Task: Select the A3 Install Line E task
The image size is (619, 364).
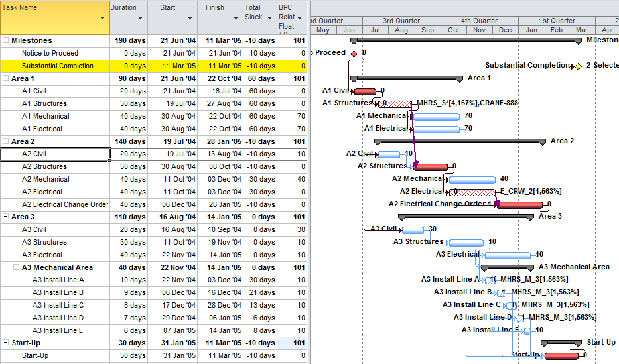Action: click(x=58, y=331)
